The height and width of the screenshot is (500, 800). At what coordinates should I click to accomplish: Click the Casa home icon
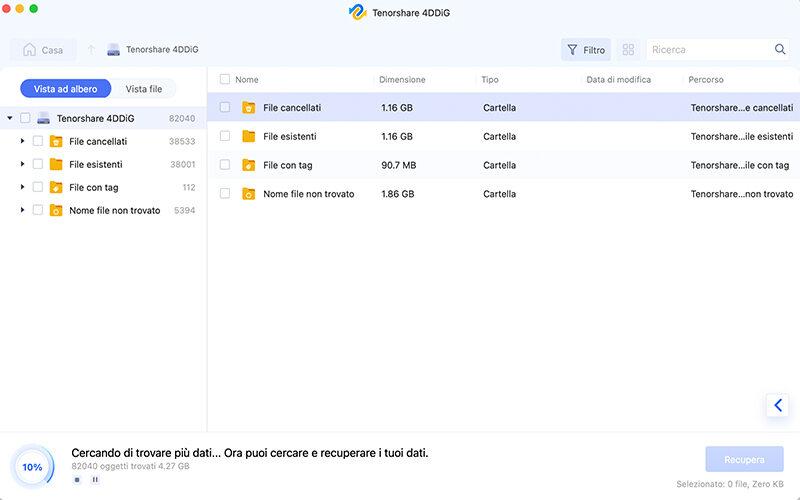(28, 50)
